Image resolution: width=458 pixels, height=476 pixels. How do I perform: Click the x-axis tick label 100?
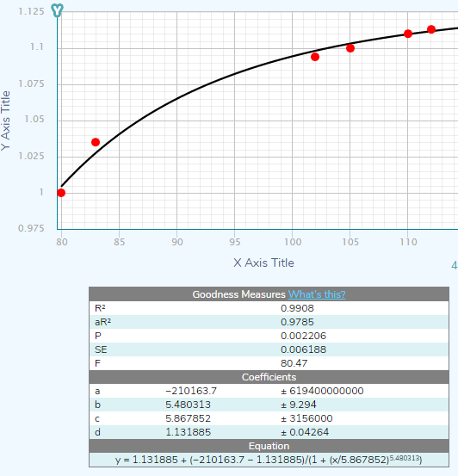tap(293, 242)
